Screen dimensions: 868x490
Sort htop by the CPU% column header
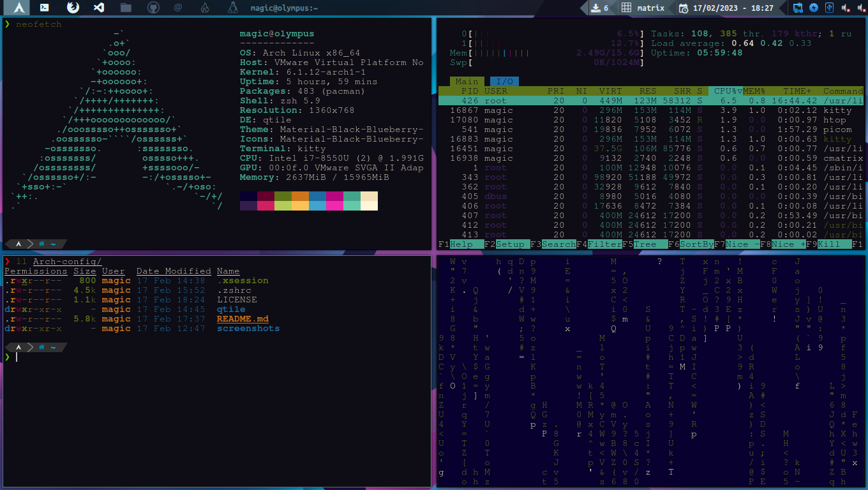click(x=726, y=91)
